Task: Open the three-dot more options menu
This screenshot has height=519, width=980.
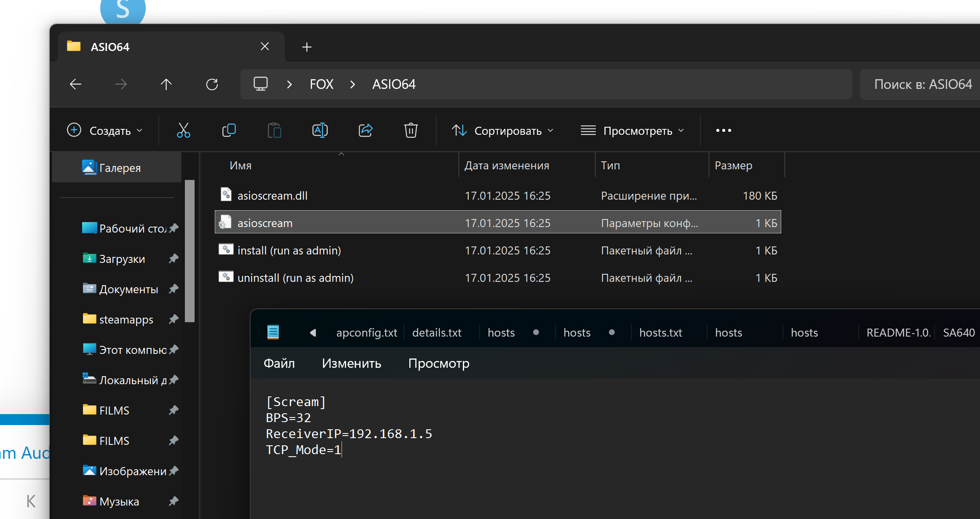Action: (x=724, y=131)
